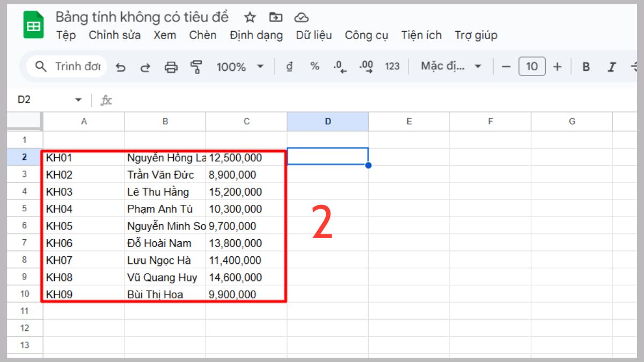
Task: Decrease decimal places
Action: pos(338,67)
